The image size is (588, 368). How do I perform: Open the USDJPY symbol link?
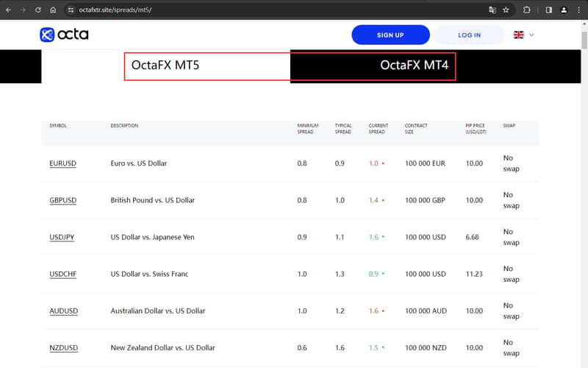click(x=62, y=237)
